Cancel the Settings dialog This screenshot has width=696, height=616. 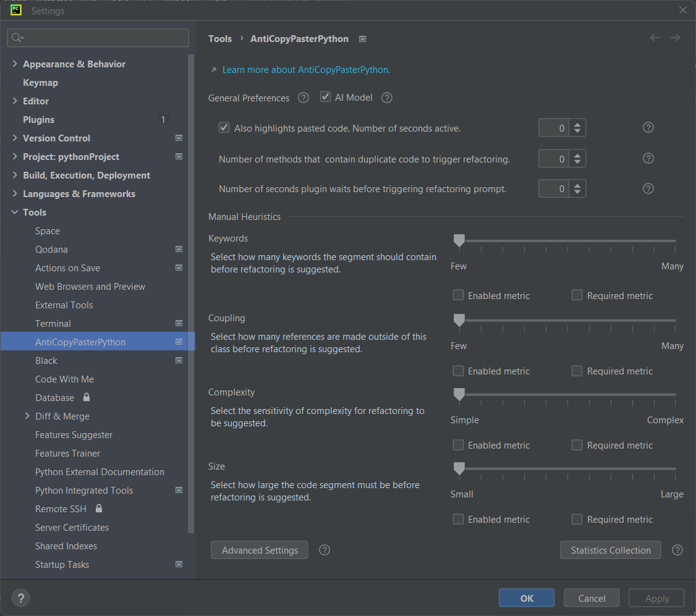pyautogui.click(x=592, y=598)
